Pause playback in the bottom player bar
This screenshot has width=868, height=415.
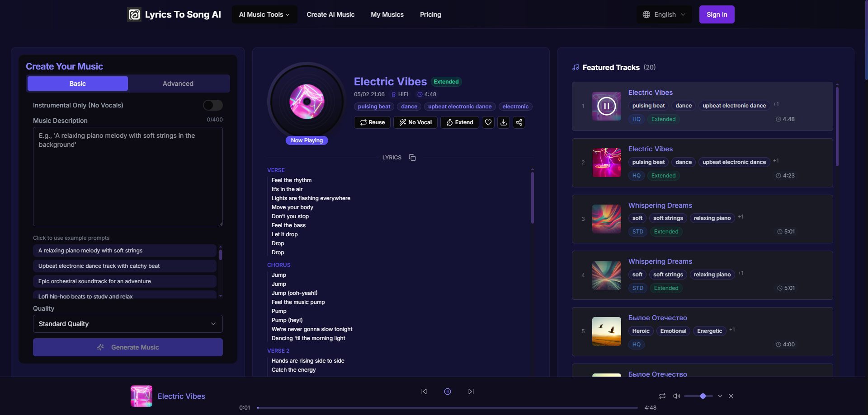(x=447, y=392)
